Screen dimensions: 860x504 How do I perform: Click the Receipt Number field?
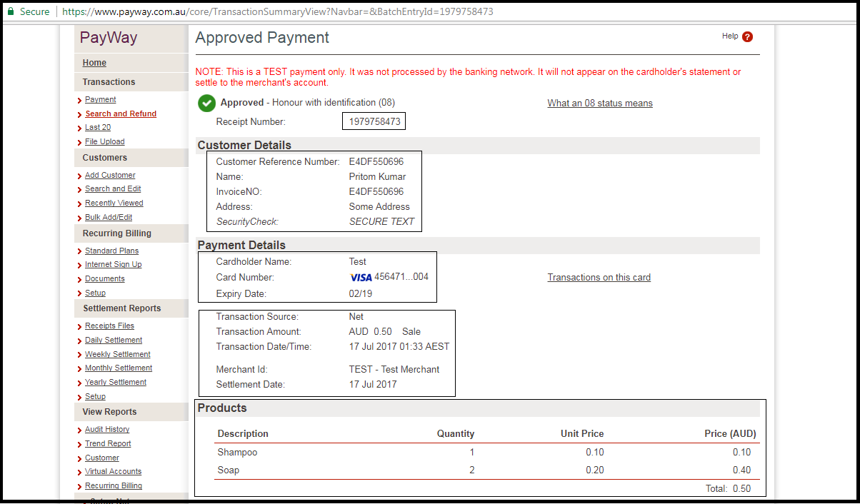374,121
